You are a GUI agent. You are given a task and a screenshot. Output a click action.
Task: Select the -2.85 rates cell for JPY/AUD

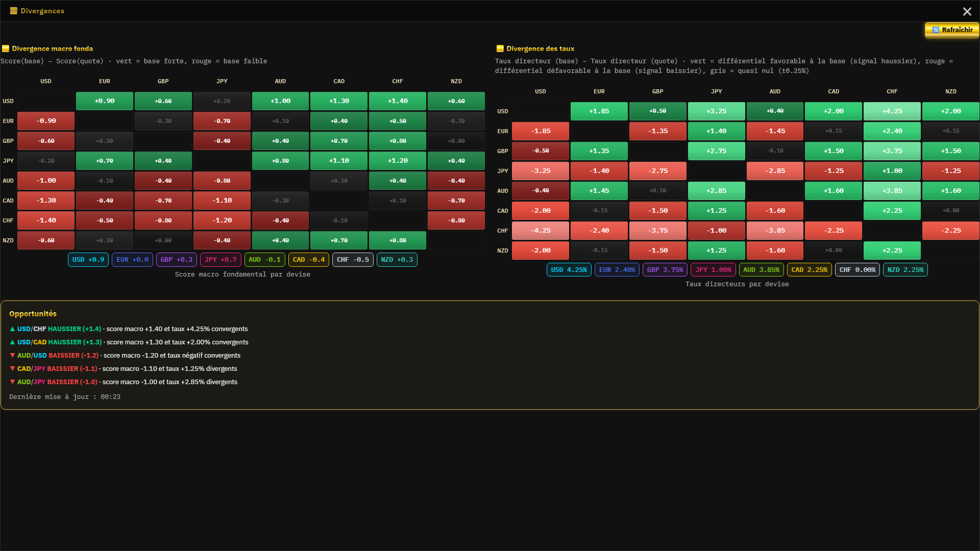(x=775, y=171)
